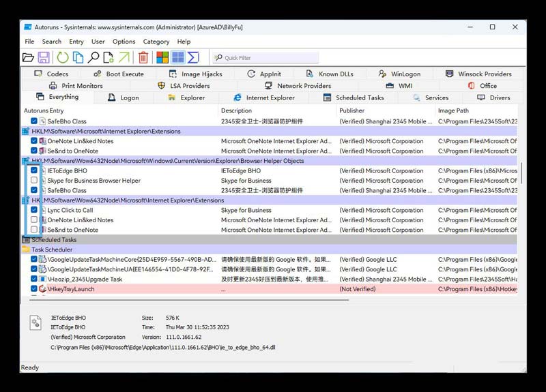Click the Task Scheduler folder icon
The image size is (546, 392).
26,250
